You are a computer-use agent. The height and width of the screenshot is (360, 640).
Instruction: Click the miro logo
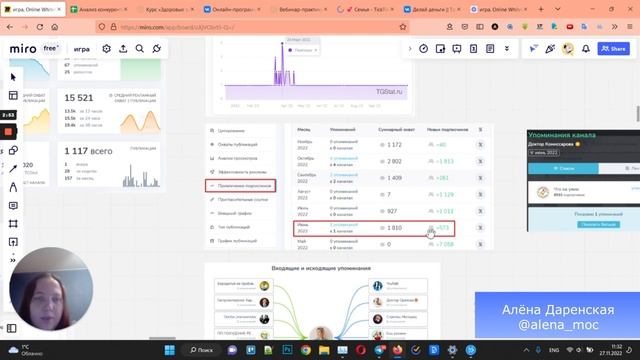[23, 49]
